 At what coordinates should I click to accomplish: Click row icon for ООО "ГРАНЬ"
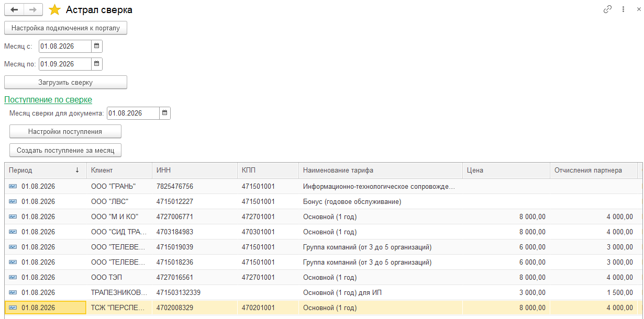click(13, 186)
